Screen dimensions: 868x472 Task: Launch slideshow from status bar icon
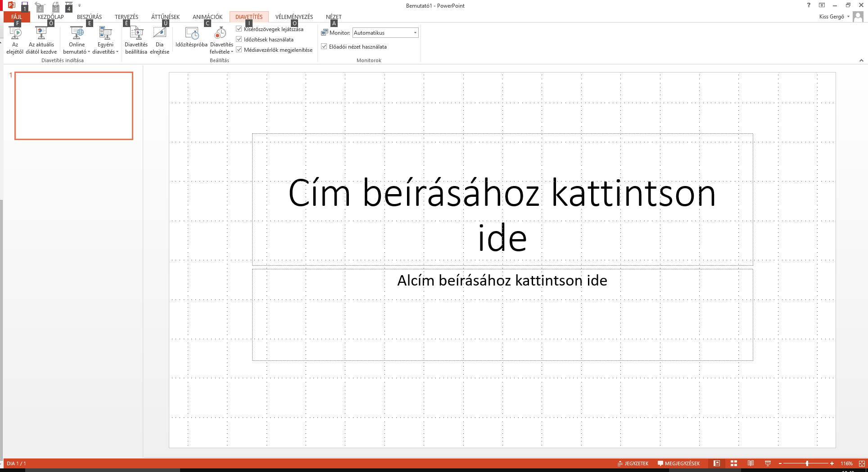[768, 463]
